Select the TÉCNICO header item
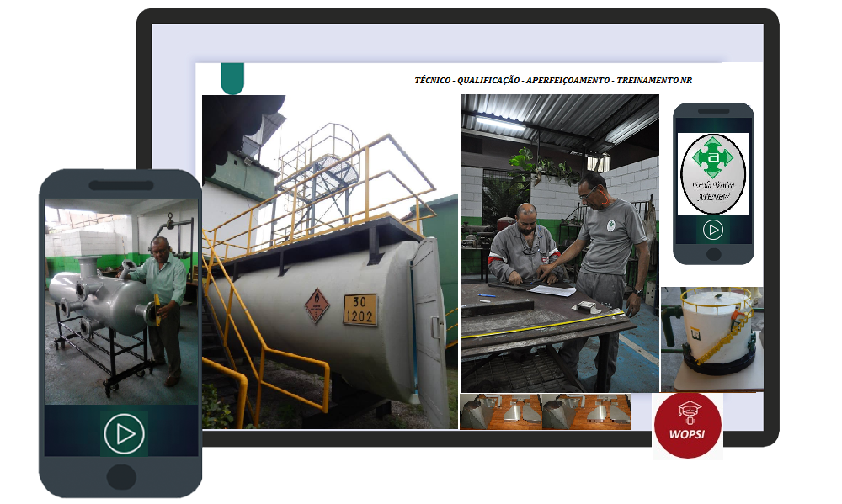The width and height of the screenshot is (842, 504). click(432, 81)
